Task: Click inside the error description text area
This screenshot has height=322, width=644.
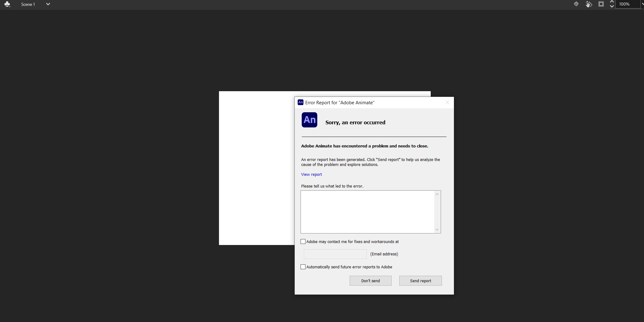Action: pos(367,212)
